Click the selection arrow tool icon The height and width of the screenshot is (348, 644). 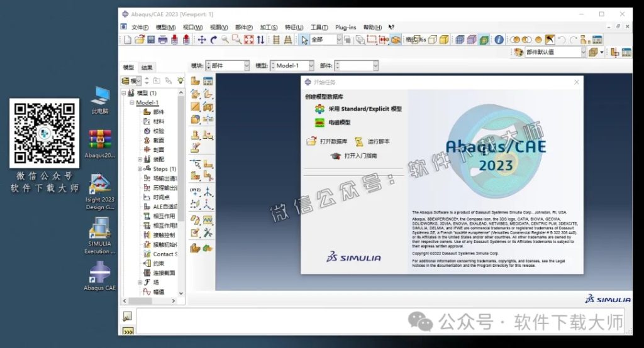pos(304,40)
